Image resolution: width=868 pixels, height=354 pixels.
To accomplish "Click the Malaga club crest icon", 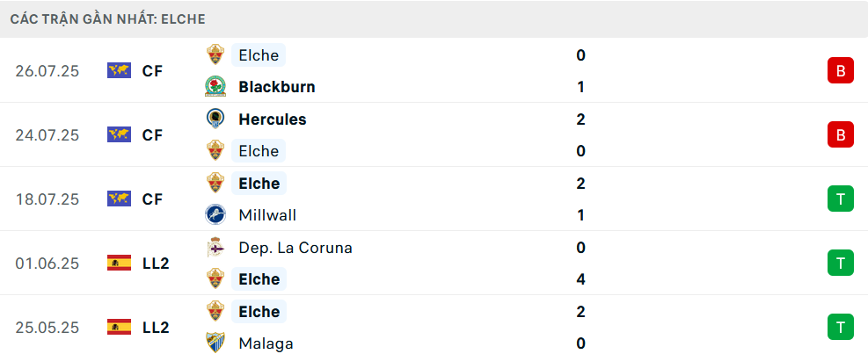I will click(x=215, y=343).
